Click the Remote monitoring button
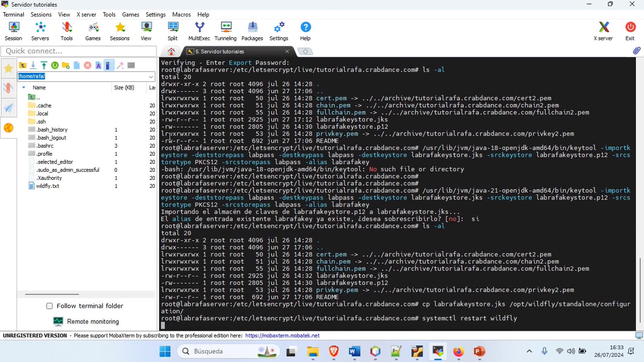Viewport: 644px width, 362px height. coord(86,321)
